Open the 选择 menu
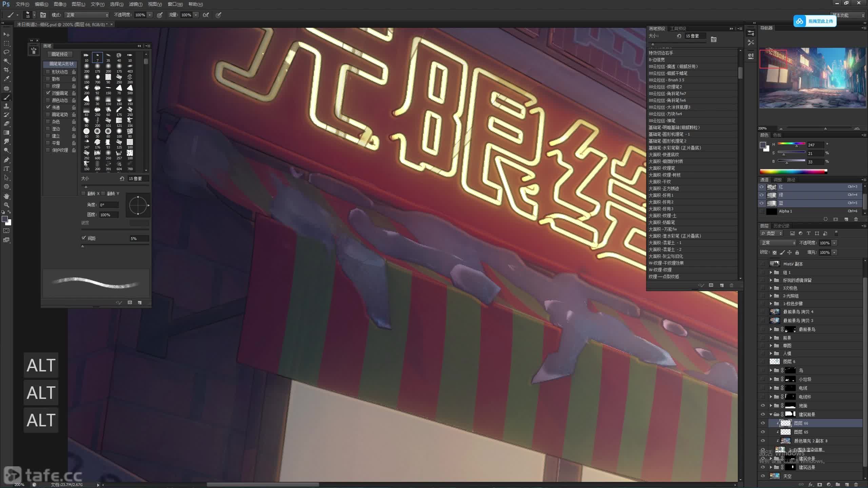 coord(117,4)
